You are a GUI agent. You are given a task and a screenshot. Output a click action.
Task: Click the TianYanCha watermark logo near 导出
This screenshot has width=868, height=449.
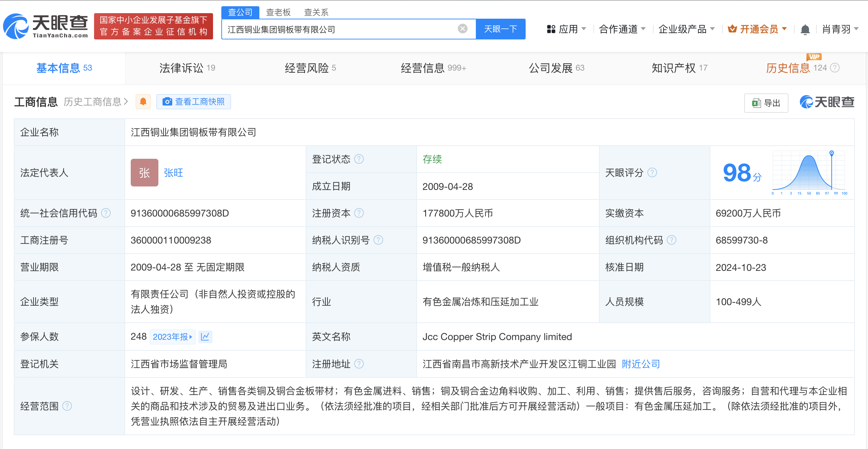[x=827, y=102]
